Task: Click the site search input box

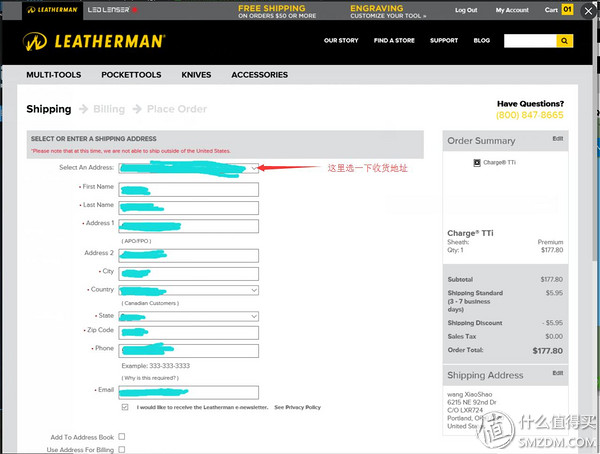Action: [x=530, y=41]
